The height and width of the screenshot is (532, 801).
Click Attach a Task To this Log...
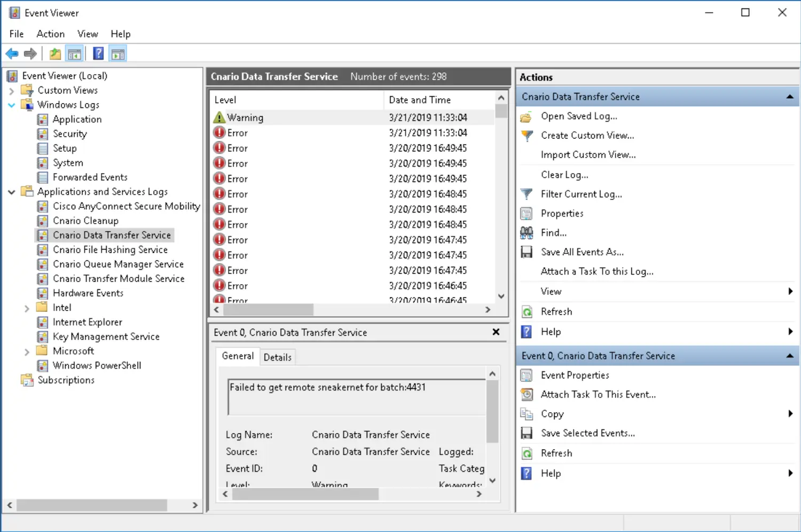(x=597, y=271)
